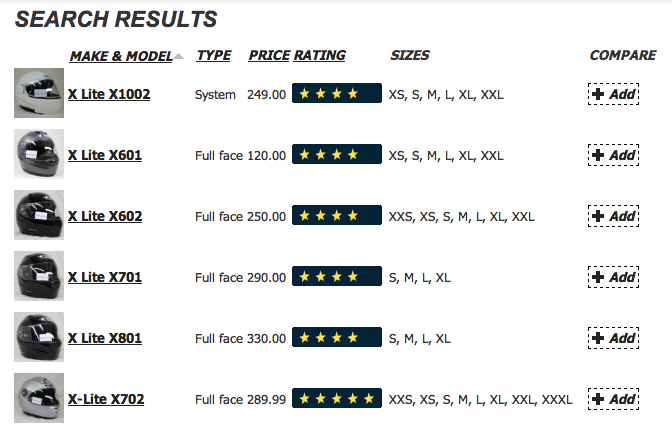Sort results by Type column
The image size is (672, 440).
[214, 55]
